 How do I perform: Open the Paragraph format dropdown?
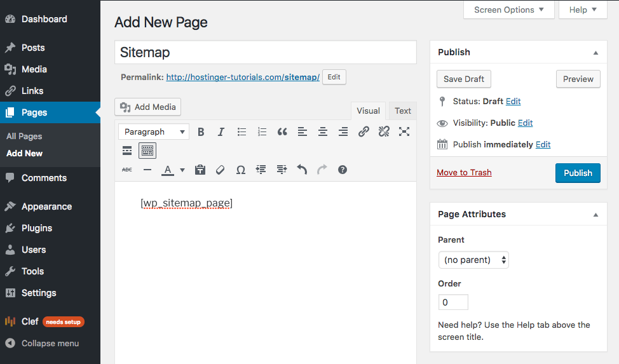point(153,132)
